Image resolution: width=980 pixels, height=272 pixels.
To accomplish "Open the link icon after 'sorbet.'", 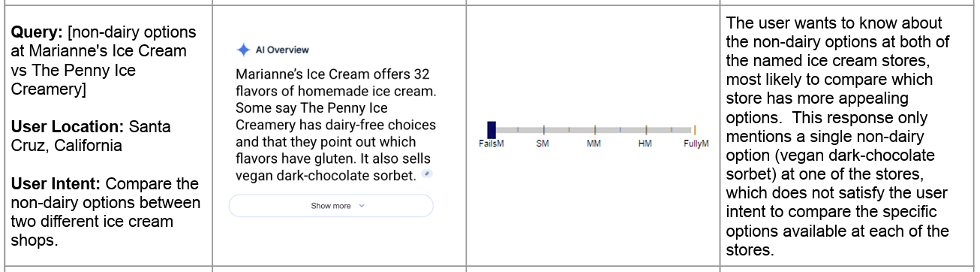I will coord(426,174).
